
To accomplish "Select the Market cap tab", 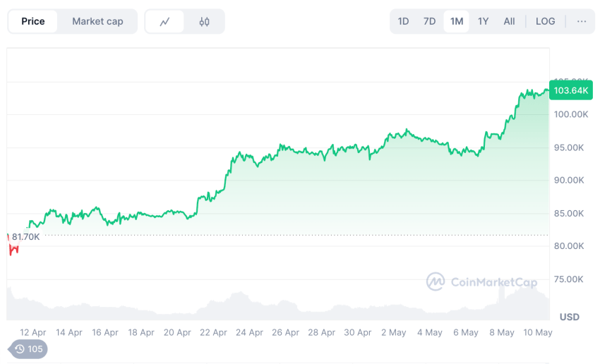I will tap(97, 21).
